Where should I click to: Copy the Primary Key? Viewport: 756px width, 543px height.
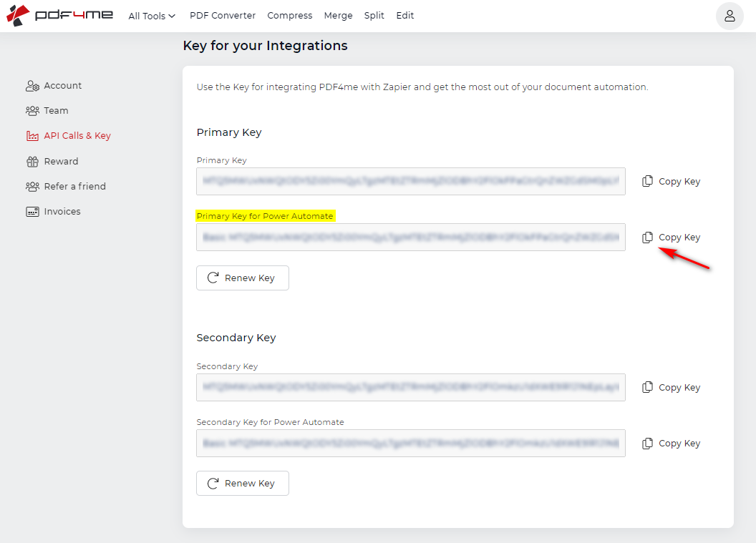point(671,182)
